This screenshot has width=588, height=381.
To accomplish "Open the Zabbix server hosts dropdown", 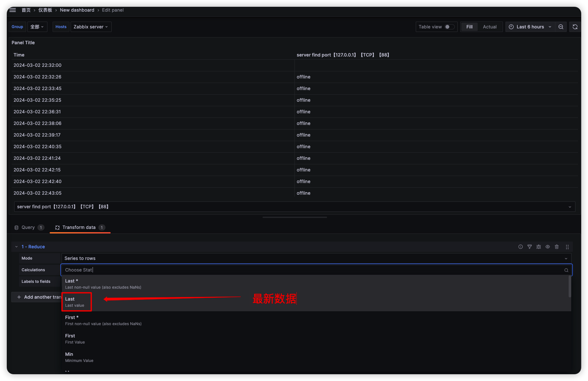I will click(91, 27).
